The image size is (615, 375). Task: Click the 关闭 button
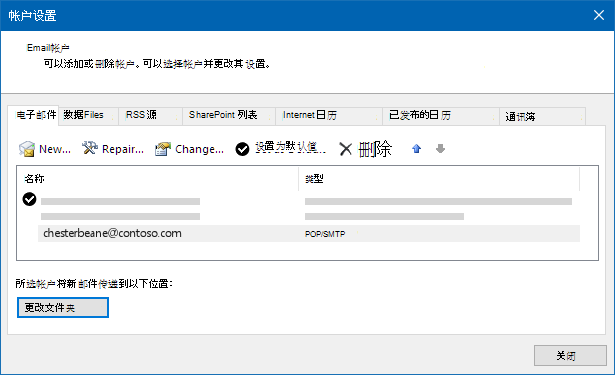pyautogui.click(x=570, y=355)
